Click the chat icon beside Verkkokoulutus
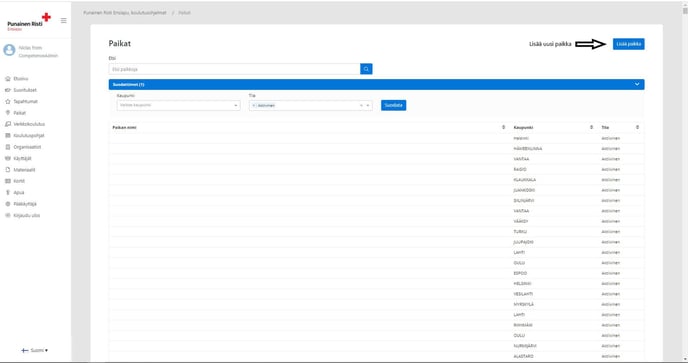Viewport: 688px width, 363px height. tap(7, 124)
